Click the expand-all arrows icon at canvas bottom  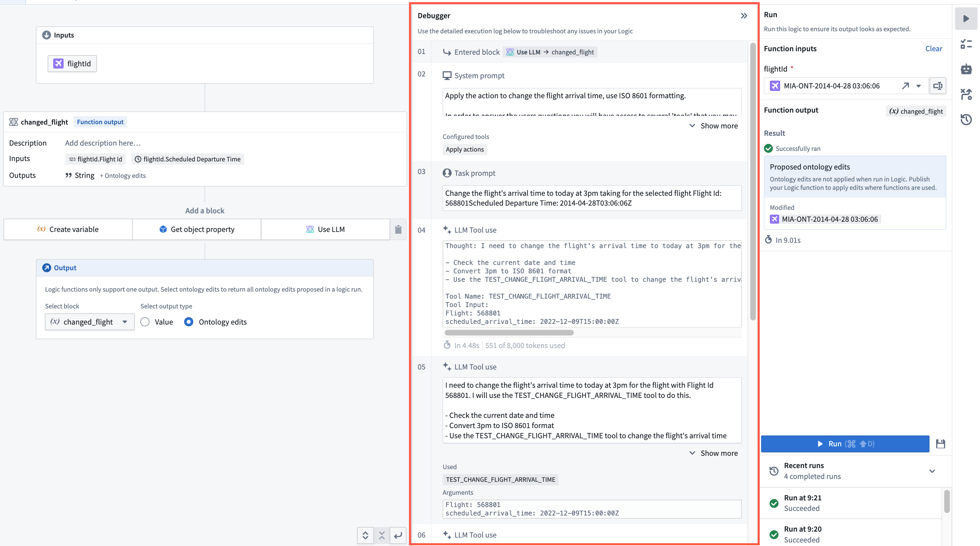[x=365, y=535]
